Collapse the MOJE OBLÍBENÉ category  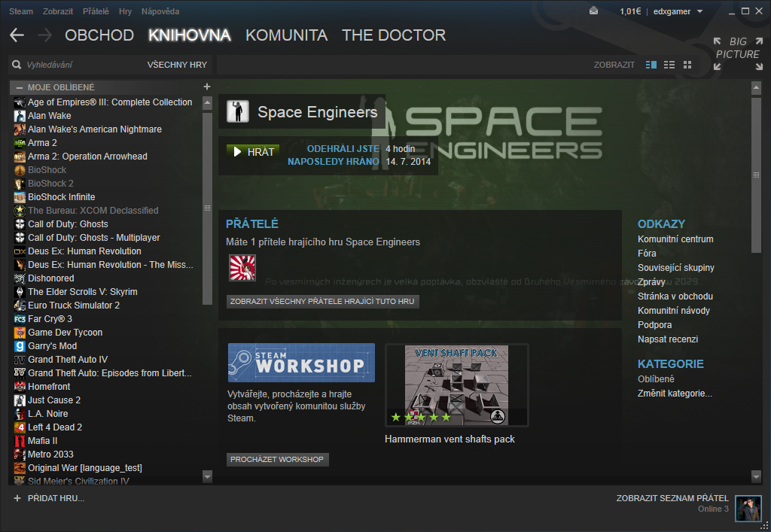(x=19, y=87)
